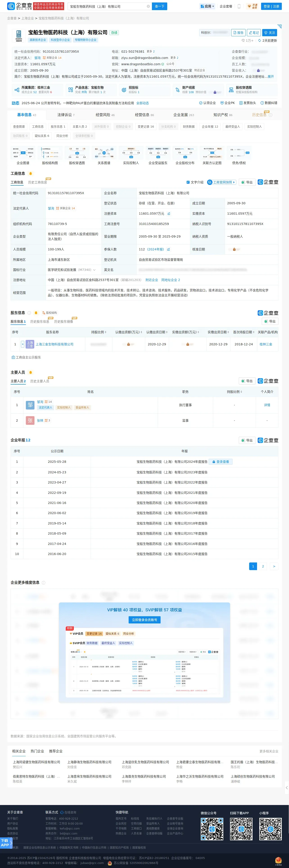The height and width of the screenshot is (868, 289).
Task: Click the company logo thumbnail
Action: point(18,35)
